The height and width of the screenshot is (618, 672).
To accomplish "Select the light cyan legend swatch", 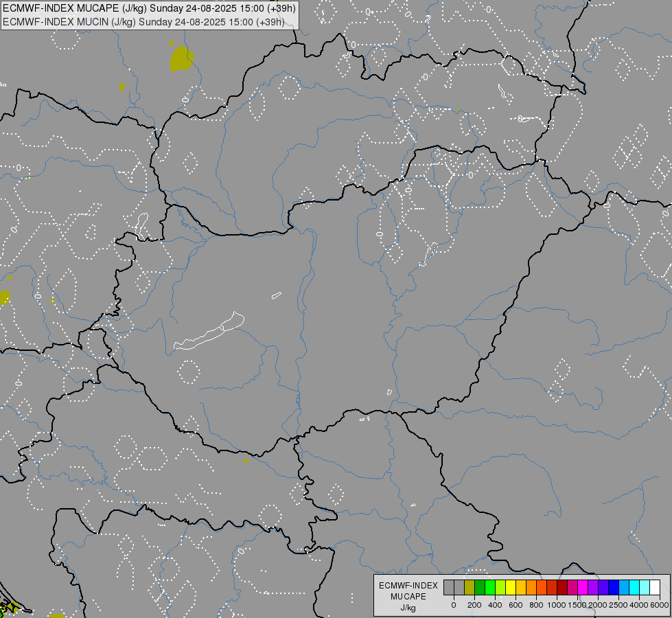I will [x=645, y=587].
